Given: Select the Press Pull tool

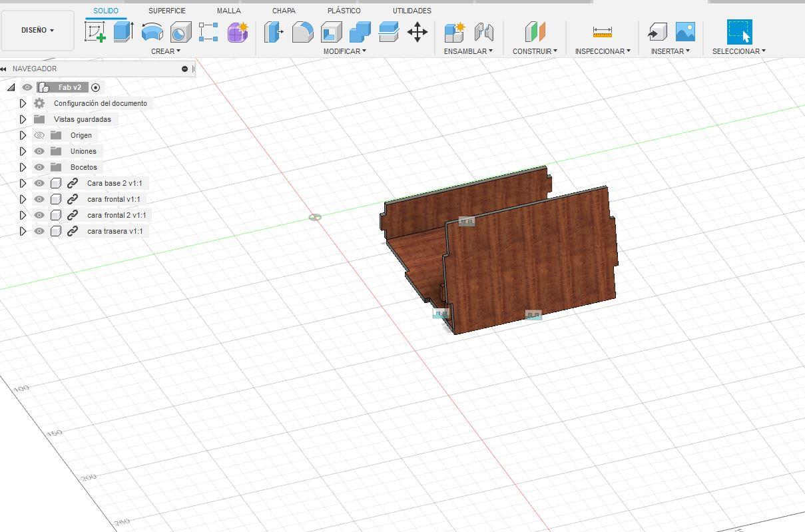Looking at the screenshot, I should 274,31.
